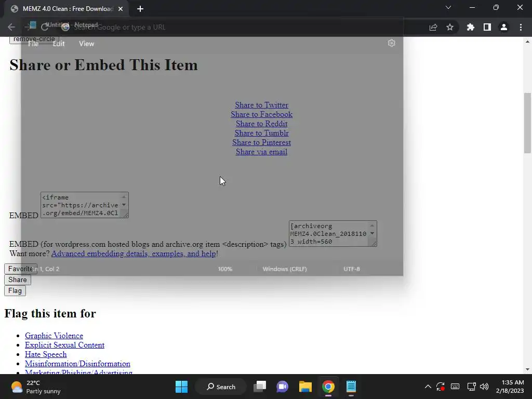This screenshot has width=532, height=399.
Task: Open Windows Start menu
Action: tap(181, 387)
